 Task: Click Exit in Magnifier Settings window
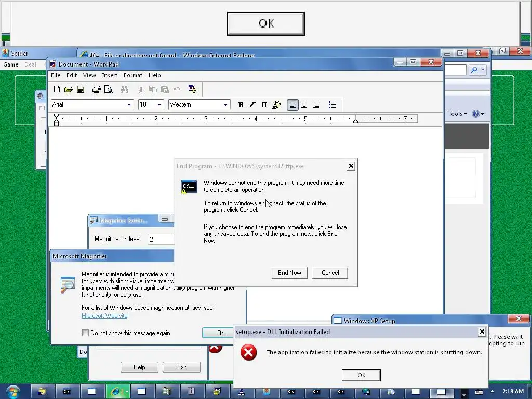(181, 367)
